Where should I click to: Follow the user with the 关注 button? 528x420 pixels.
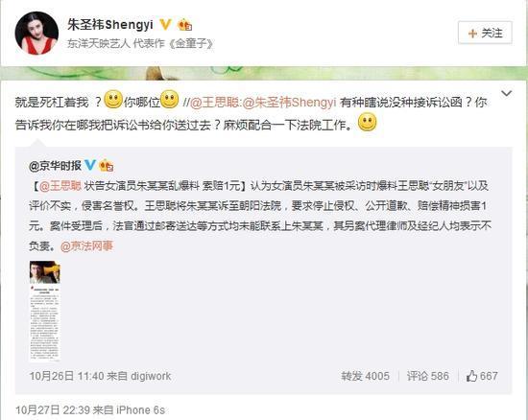click(485, 33)
